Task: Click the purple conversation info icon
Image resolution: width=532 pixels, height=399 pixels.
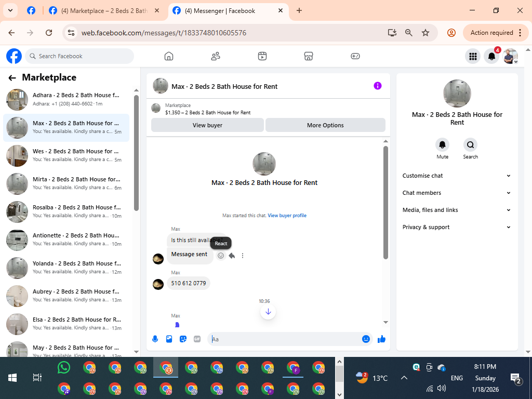Action: coord(378,86)
